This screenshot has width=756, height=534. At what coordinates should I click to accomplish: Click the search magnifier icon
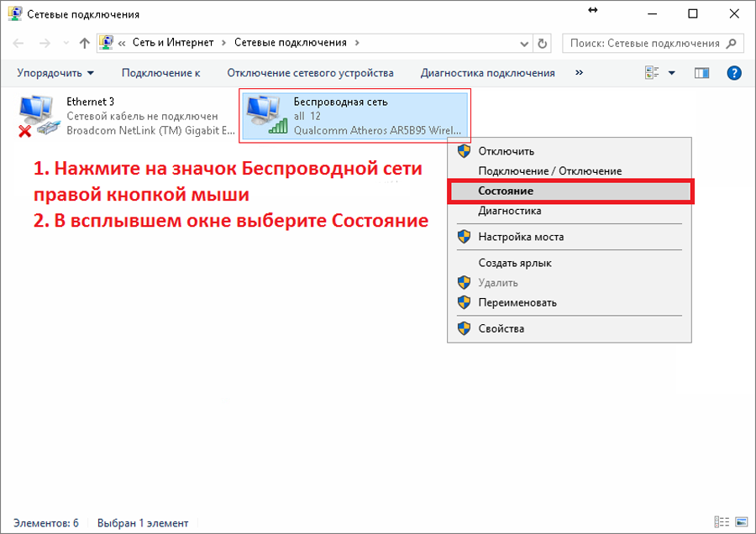(732, 44)
